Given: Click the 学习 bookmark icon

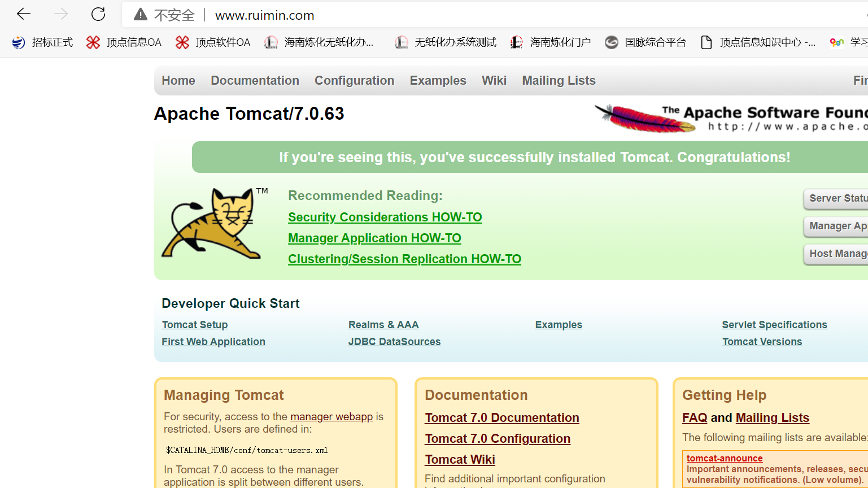Looking at the screenshot, I should [x=836, y=42].
